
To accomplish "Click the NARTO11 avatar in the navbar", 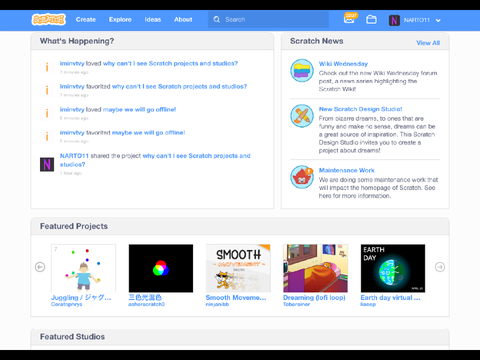I will [x=394, y=20].
